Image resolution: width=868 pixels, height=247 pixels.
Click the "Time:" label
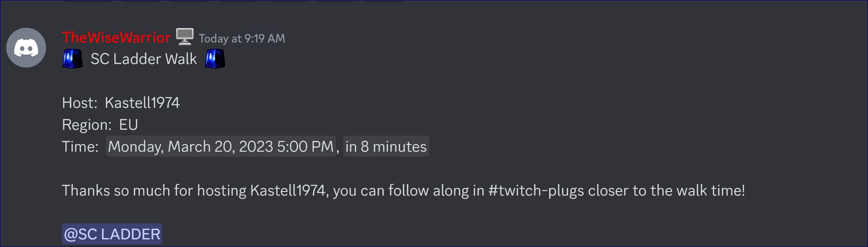point(80,147)
